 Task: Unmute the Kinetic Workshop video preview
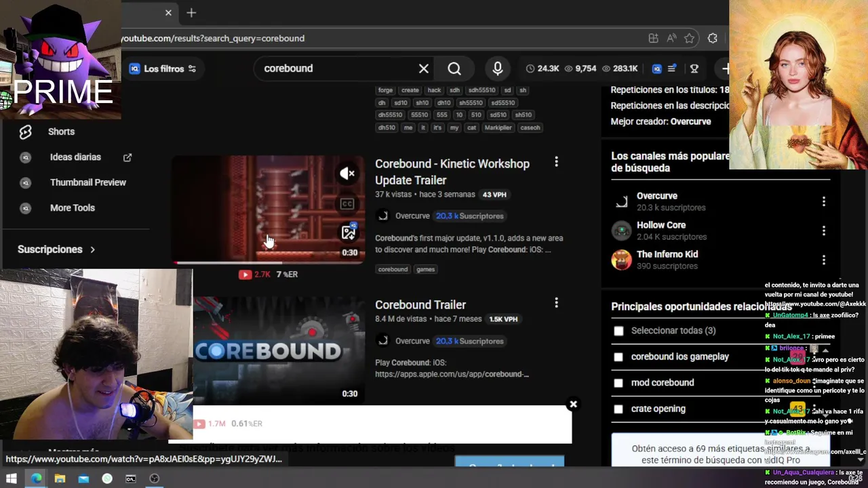(347, 174)
